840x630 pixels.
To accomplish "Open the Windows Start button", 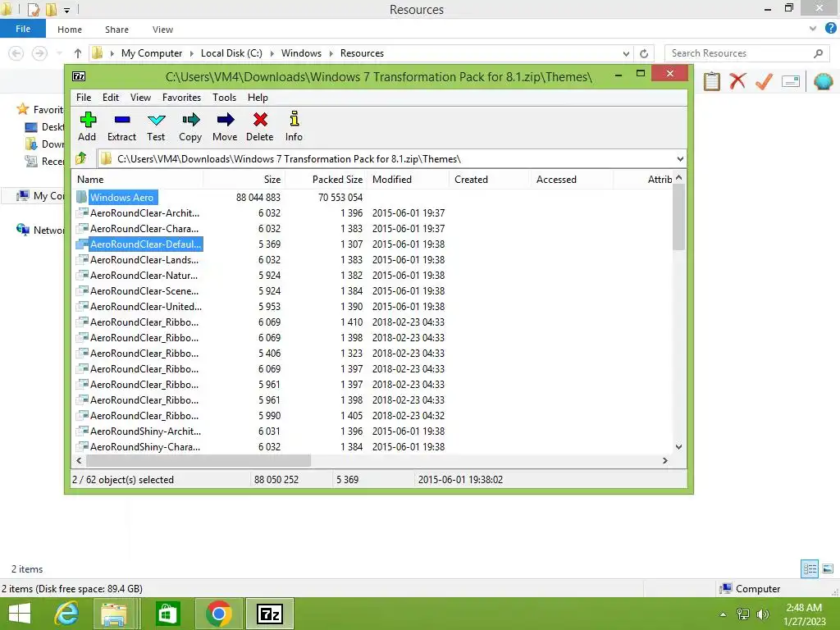I will 20,614.
